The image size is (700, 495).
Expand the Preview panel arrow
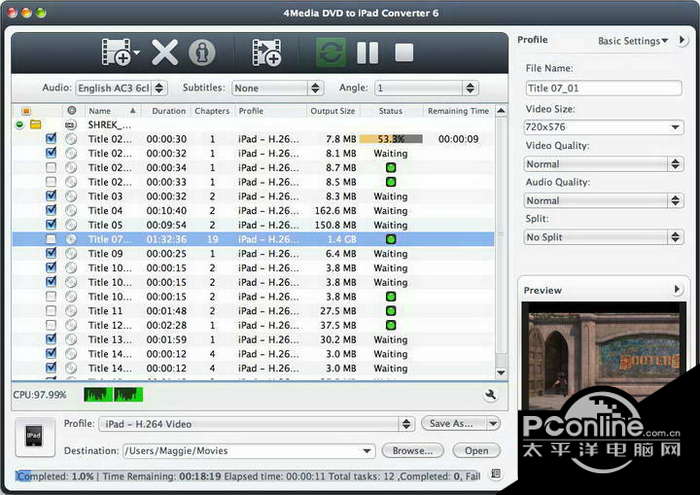(x=677, y=289)
